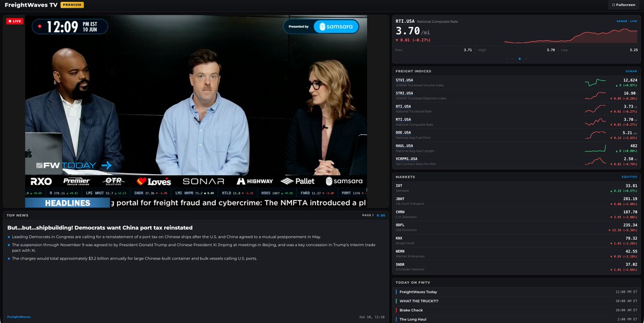Select the IOT Samsara equity row

(x=516, y=188)
